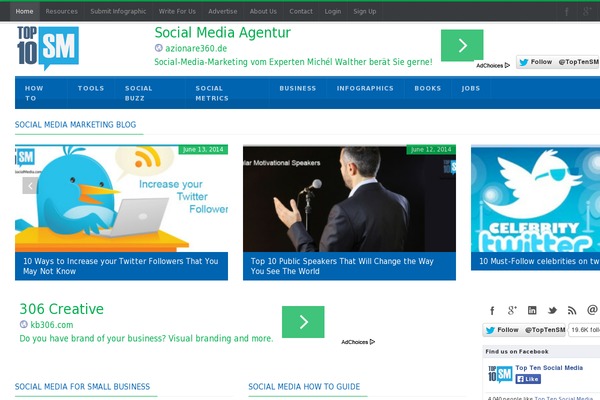
Task: Open the sidebar Google Plus social icon
Action: [x=512, y=310]
